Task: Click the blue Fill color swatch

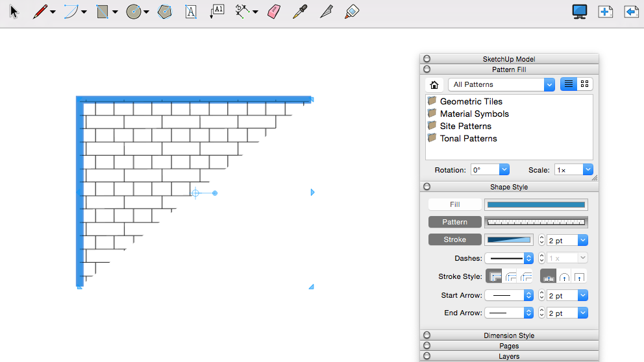Action: (x=536, y=204)
